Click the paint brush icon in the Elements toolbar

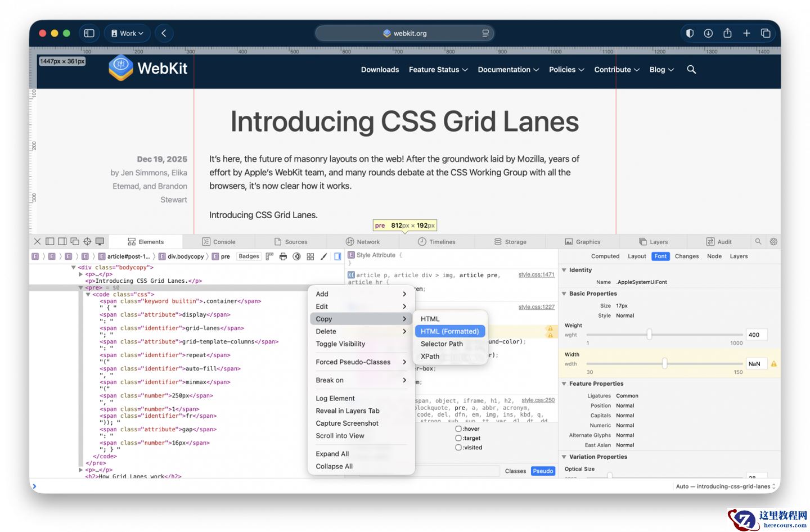[x=324, y=256]
